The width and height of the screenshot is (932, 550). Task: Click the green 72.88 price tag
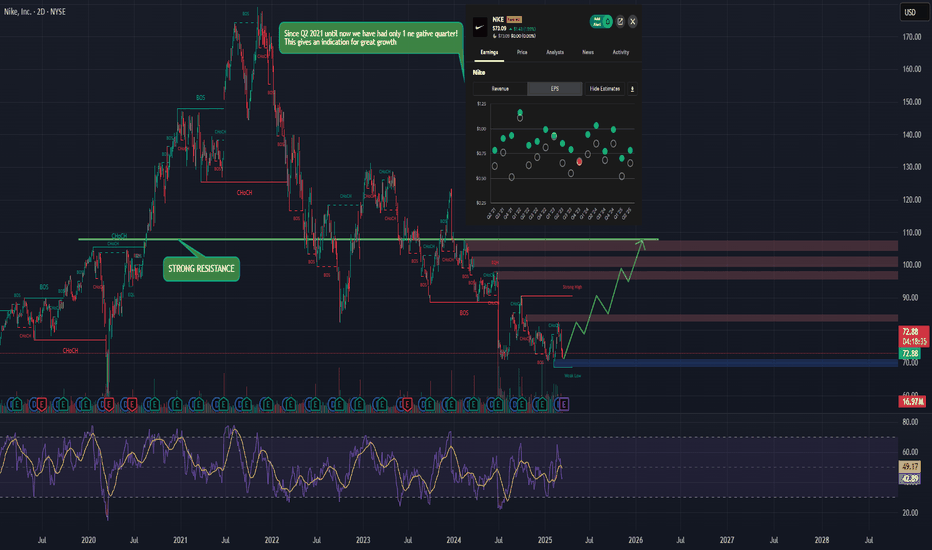910,353
